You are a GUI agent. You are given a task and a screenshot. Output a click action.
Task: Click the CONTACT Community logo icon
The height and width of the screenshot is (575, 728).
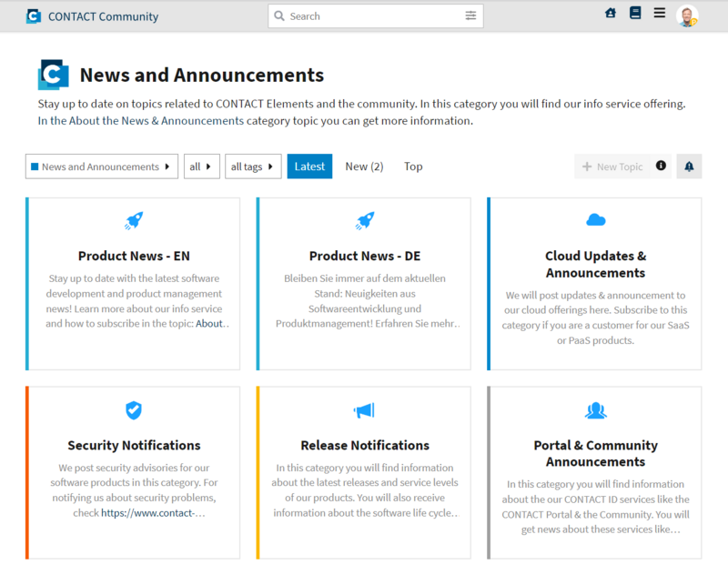pos(34,16)
